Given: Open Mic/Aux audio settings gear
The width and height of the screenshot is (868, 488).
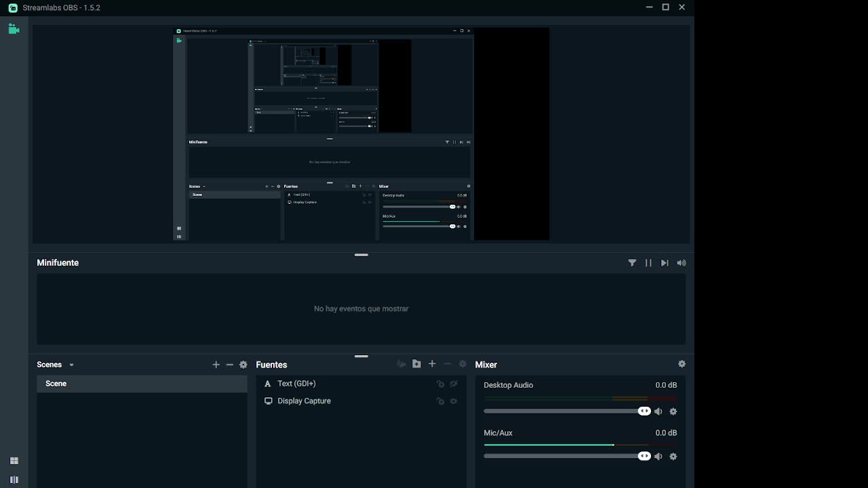Looking at the screenshot, I should [x=673, y=457].
